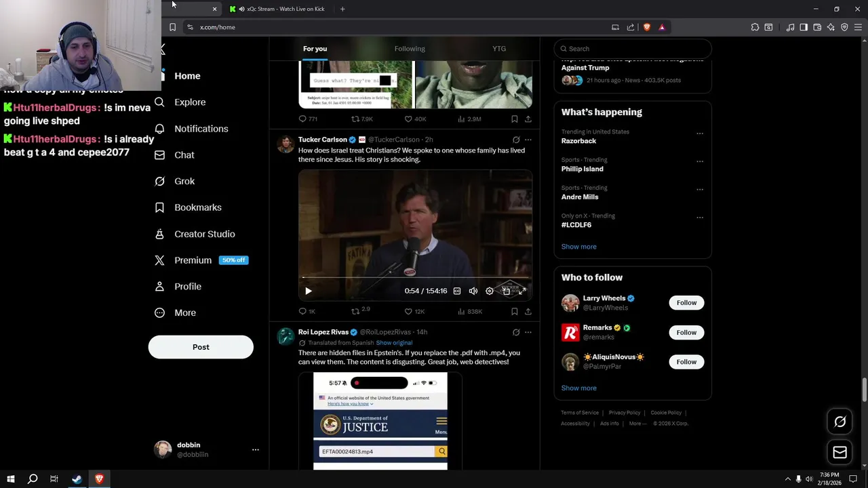Open Steam from the taskbar

coord(77,479)
